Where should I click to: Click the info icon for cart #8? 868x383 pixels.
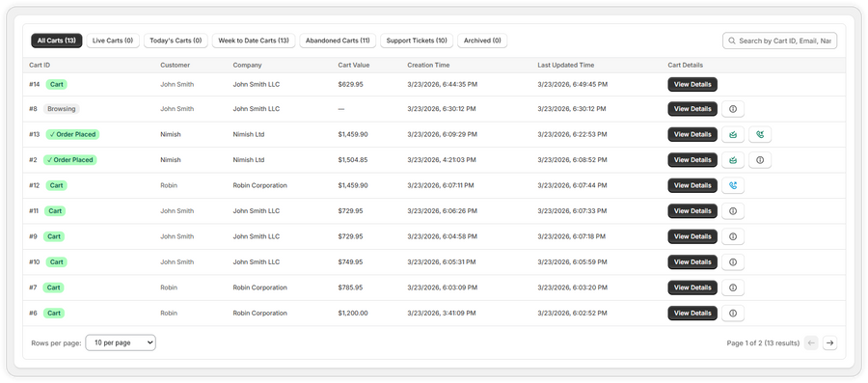(x=733, y=109)
